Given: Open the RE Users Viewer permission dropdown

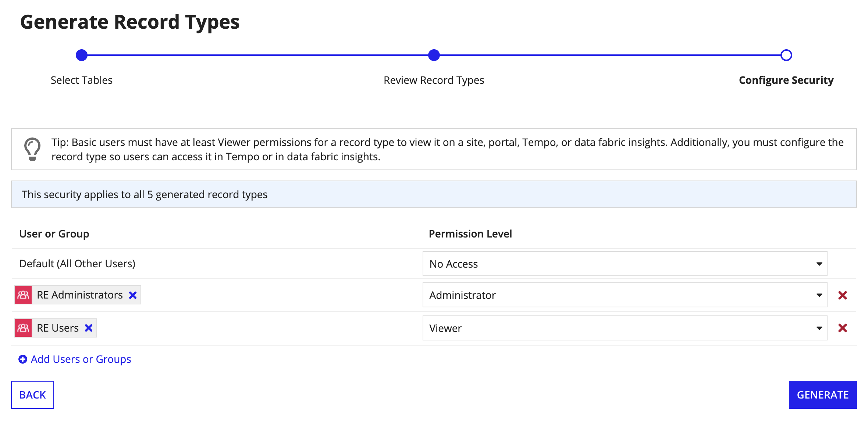Looking at the screenshot, I should [625, 328].
